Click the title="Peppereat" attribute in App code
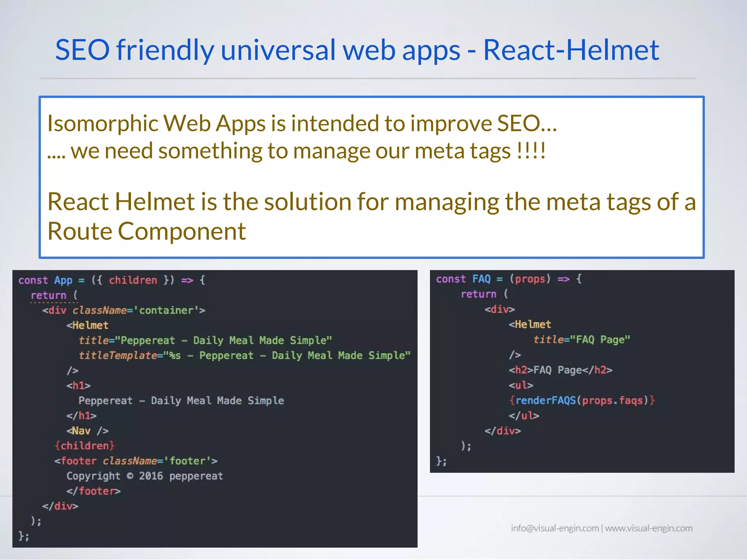 point(205,341)
